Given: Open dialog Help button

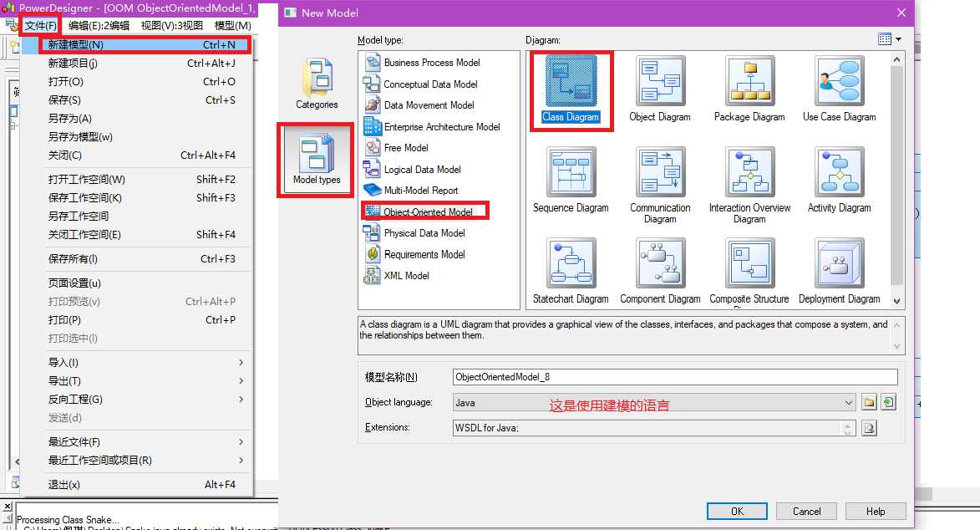Looking at the screenshot, I should pos(875,512).
